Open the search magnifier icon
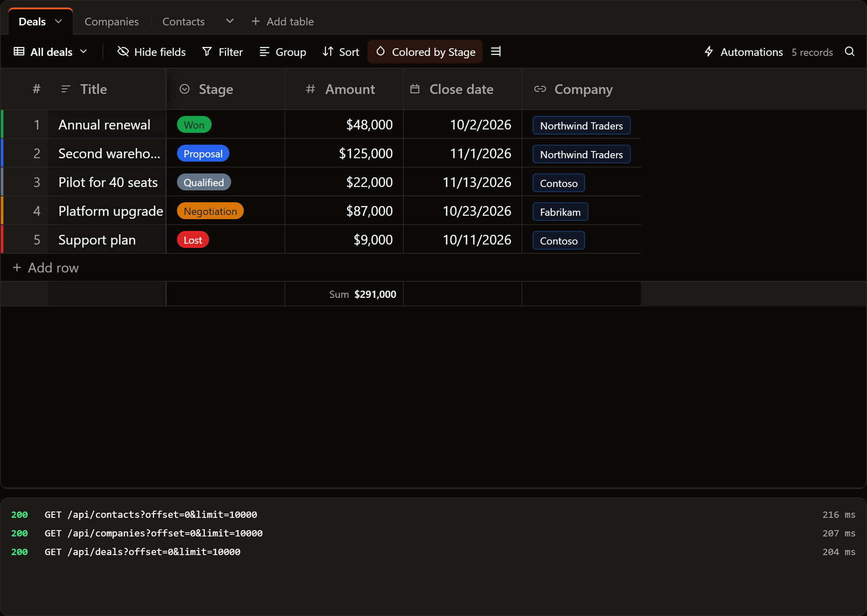 coord(849,52)
